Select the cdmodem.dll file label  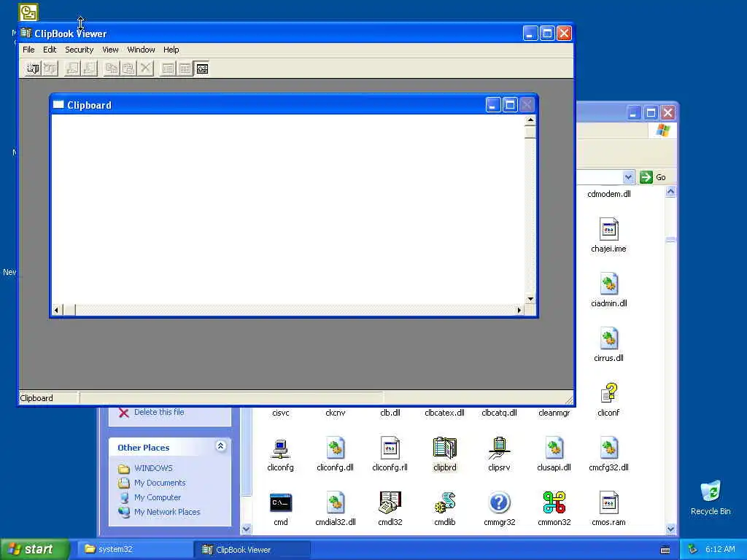point(609,194)
